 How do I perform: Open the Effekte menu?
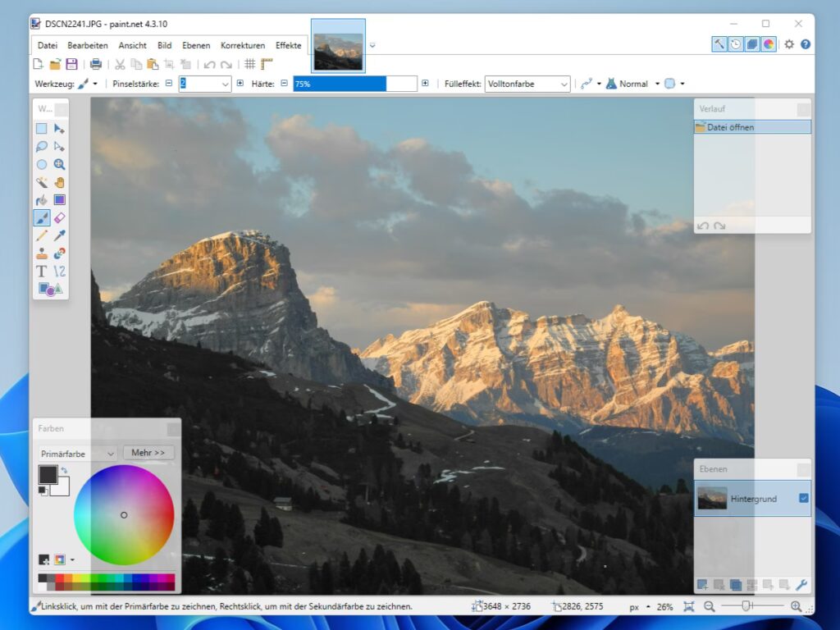click(288, 45)
